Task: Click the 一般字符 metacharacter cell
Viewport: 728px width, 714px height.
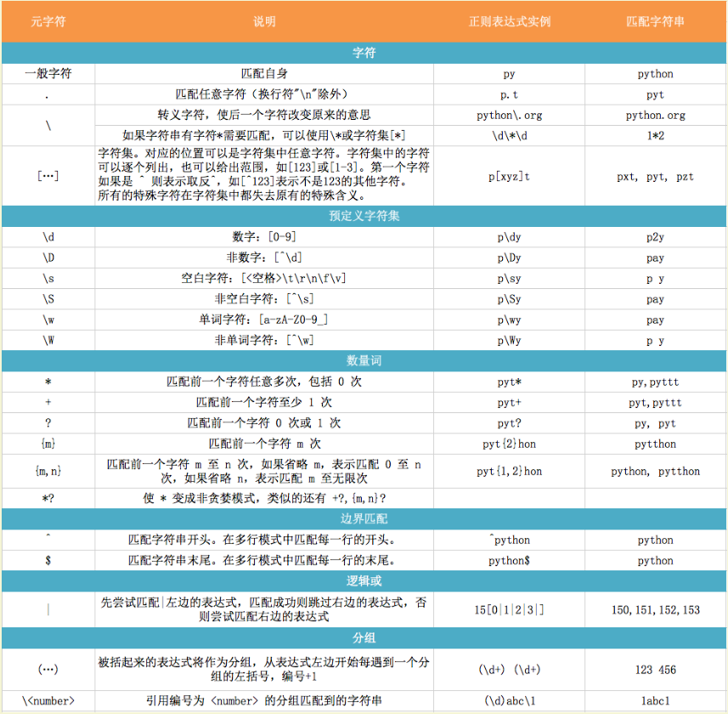Action: [x=48, y=74]
